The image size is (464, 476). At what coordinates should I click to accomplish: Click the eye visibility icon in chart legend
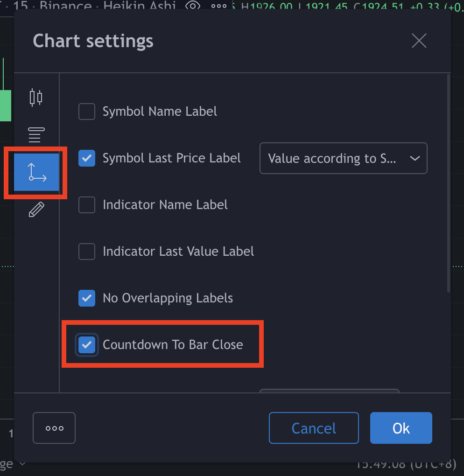tap(192, 6)
